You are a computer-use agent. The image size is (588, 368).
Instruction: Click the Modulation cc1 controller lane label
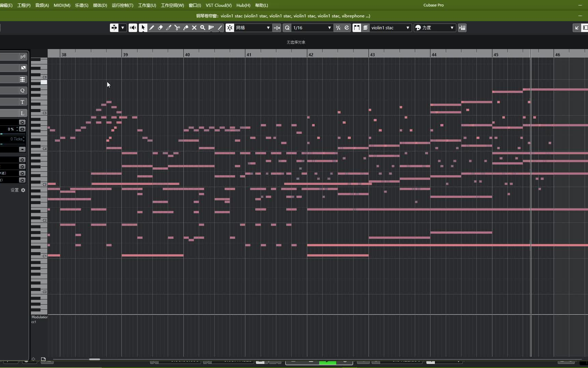click(39, 319)
